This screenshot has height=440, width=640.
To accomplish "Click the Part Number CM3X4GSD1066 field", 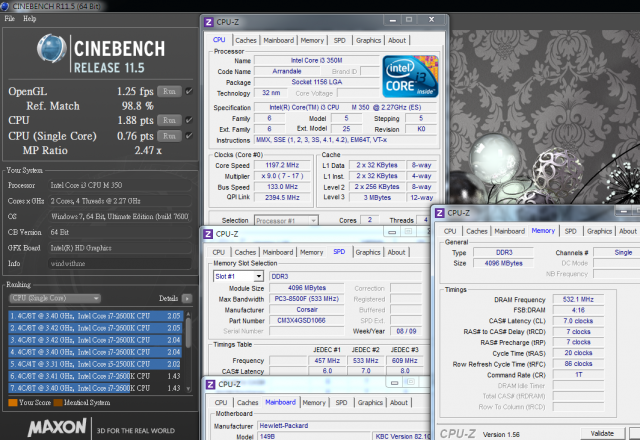I will [306, 321].
